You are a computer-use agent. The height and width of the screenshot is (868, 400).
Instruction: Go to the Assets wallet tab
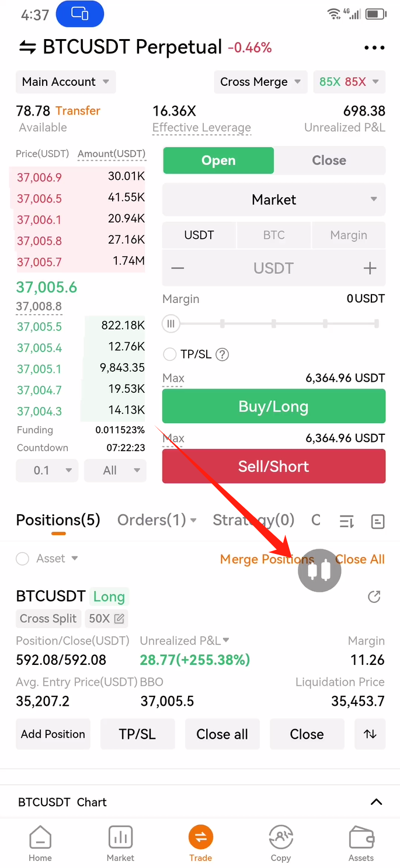(361, 844)
